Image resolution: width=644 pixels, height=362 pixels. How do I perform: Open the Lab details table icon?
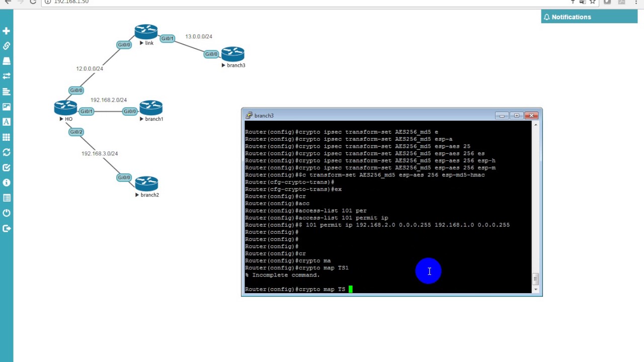pos(7,198)
